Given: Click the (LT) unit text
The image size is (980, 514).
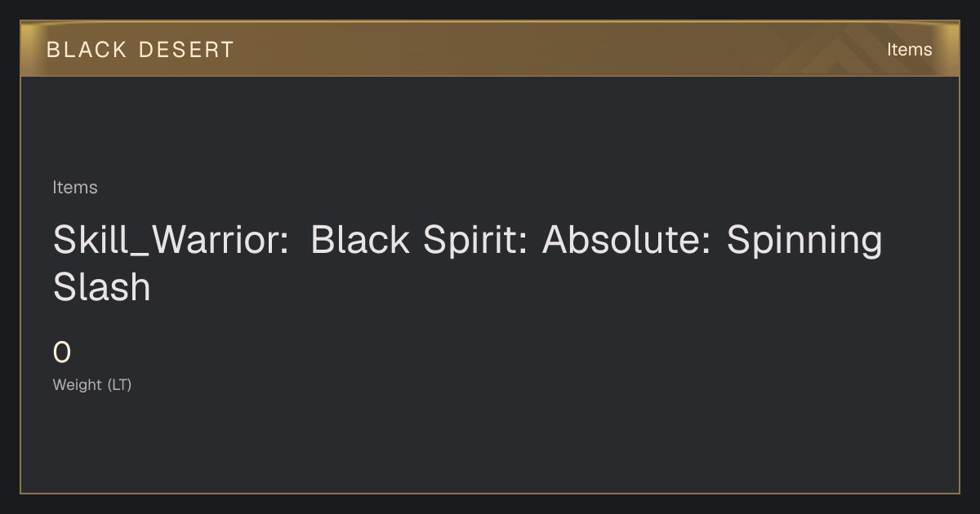Looking at the screenshot, I should pos(119,385).
